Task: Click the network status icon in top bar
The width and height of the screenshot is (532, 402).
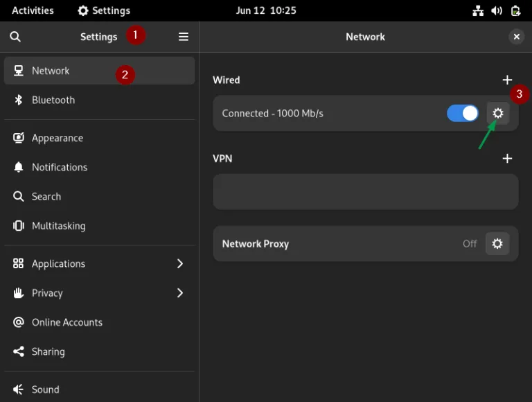Action: pyautogui.click(x=478, y=10)
